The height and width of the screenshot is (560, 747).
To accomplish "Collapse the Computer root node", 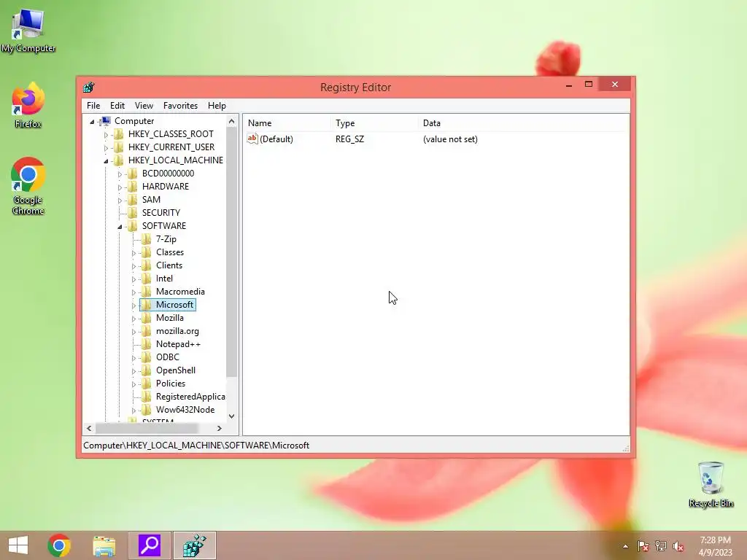I will 93,122.
